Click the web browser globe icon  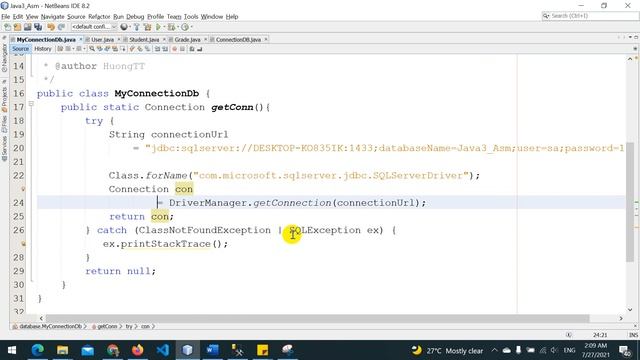tap(124, 27)
